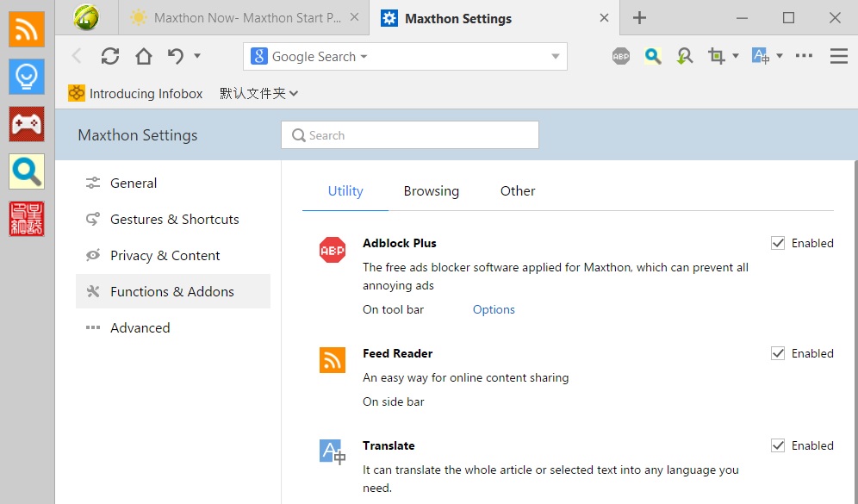The height and width of the screenshot is (504, 858).
Task: Click the lightbulb sidebar icon
Action: pyautogui.click(x=26, y=77)
